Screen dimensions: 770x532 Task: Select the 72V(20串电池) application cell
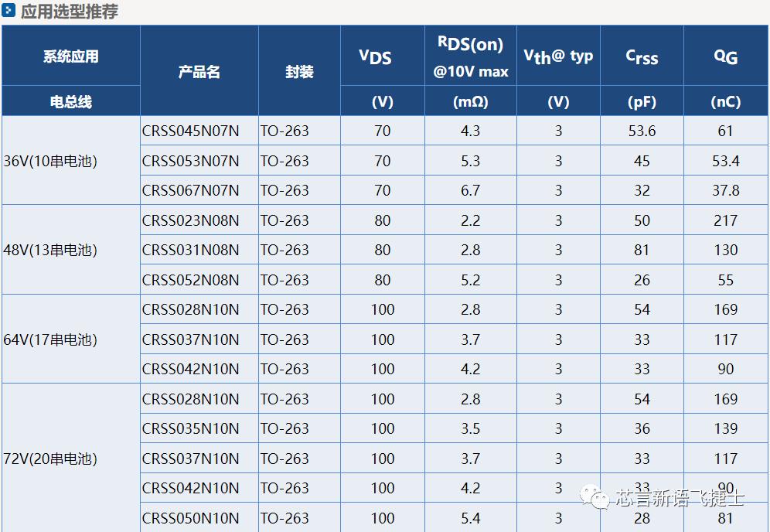(x=70, y=458)
